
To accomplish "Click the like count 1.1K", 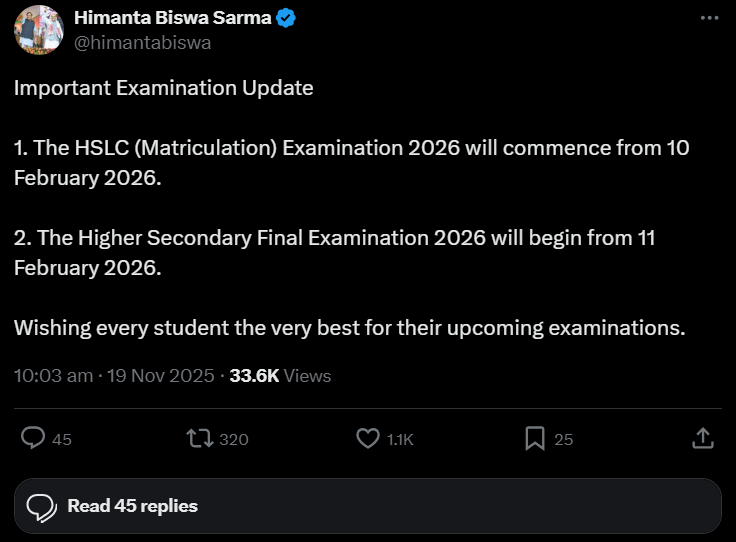I will 400,439.
